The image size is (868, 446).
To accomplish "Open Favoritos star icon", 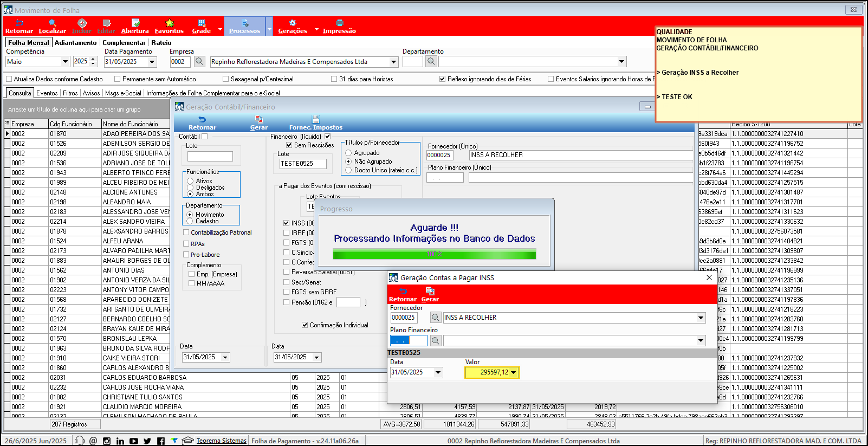I will point(169,27).
